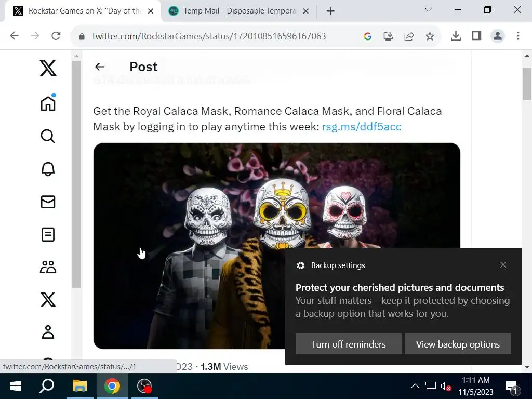Click the X logo in sidebar top
This screenshot has width=532, height=399.
48,68
